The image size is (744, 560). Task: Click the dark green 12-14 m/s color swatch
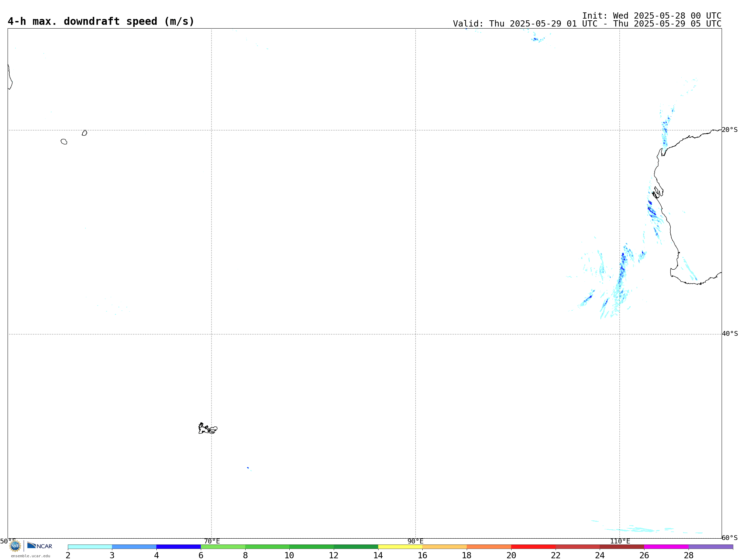[356, 547]
